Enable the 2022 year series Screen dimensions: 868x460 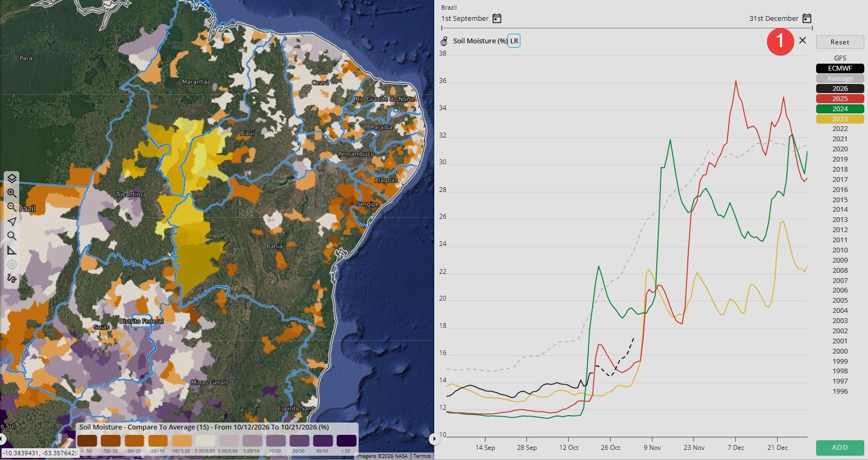coord(840,129)
